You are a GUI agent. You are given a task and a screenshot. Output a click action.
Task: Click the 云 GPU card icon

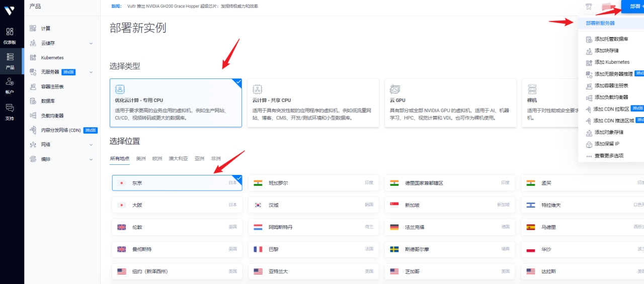click(x=394, y=89)
